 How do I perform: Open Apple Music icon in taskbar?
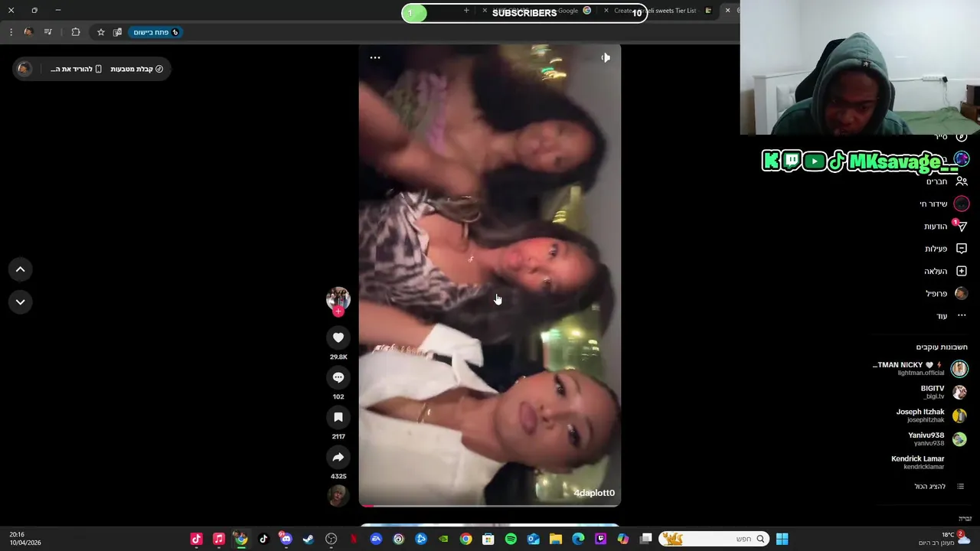pos(218,539)
